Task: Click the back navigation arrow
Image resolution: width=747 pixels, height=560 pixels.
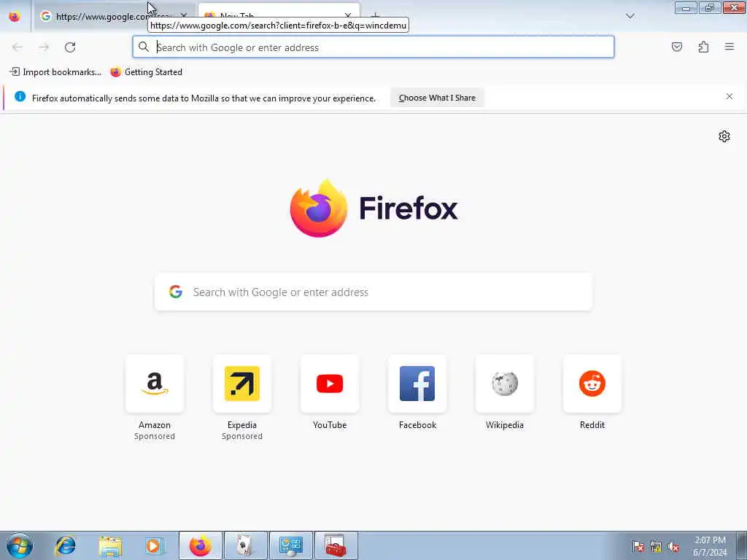Action: (x=18, y=47)
